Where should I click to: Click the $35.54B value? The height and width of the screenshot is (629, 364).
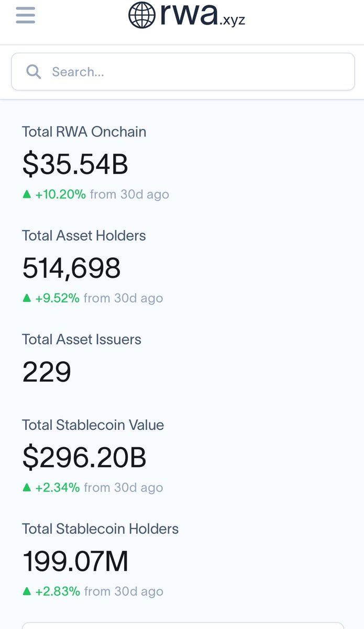pyautogui.click(x=75, y=164)
